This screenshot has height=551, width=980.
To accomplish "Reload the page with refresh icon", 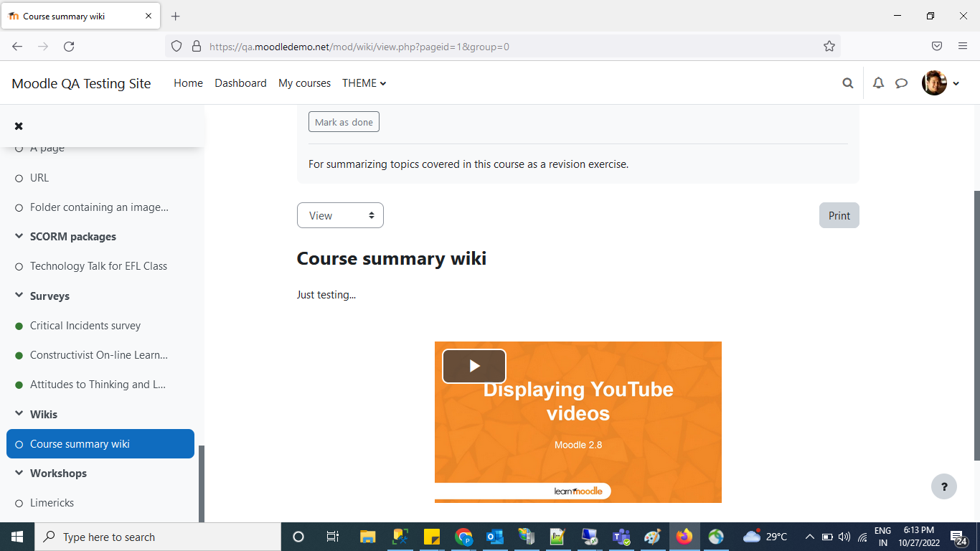I will [x=69, y=46].
